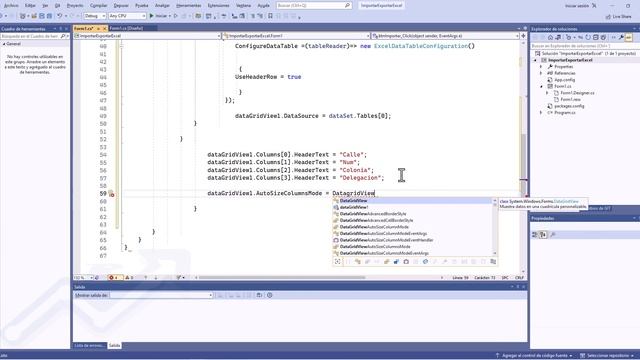Open the Mostrar salida de dropdown
This screenshot has height=360, width=640.
[x=161, y=295]
